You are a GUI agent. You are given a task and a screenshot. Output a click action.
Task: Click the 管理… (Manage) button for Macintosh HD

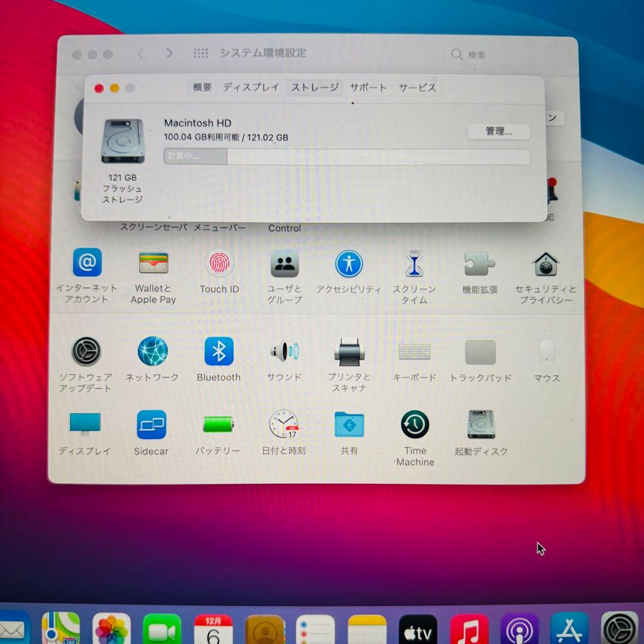coord(498,132)
